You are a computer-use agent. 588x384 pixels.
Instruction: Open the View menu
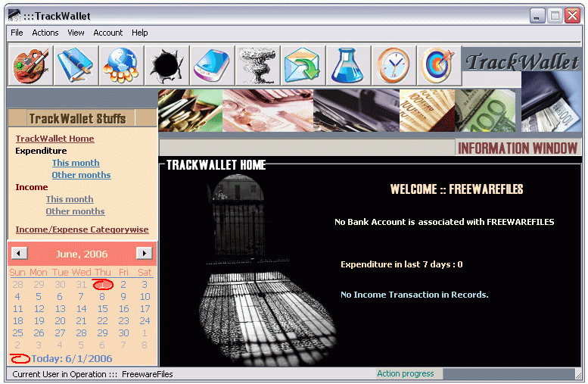click(76, 33)
